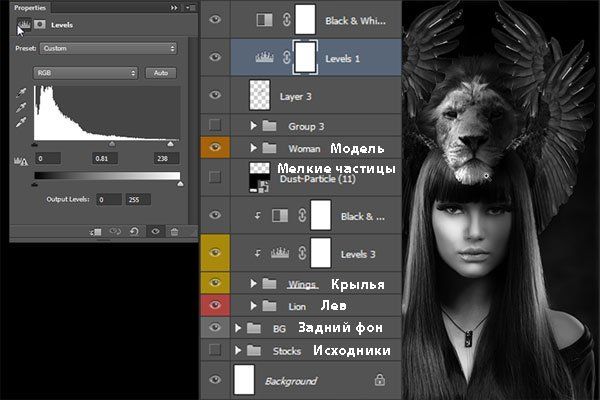This screenshot has height=400, width=600.
Task: Click the input midtone slider handle
Action: click(x=112, y=144)
